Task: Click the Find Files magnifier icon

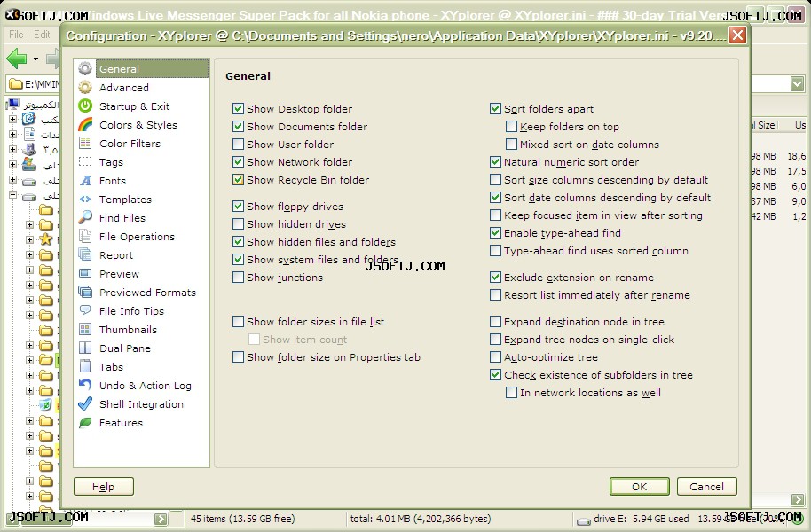Action: [x=85, y=217]
